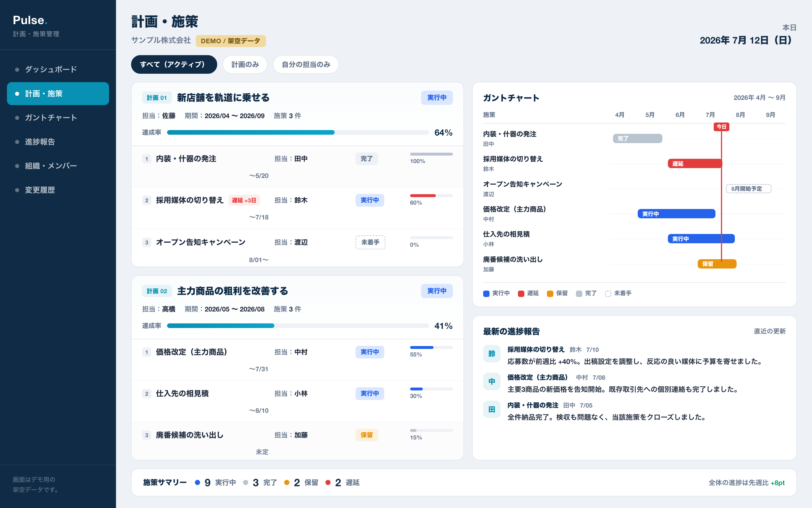Click the 完了 status badge for 内装・什器の発注
812x508 pixels.
[366, 159]
